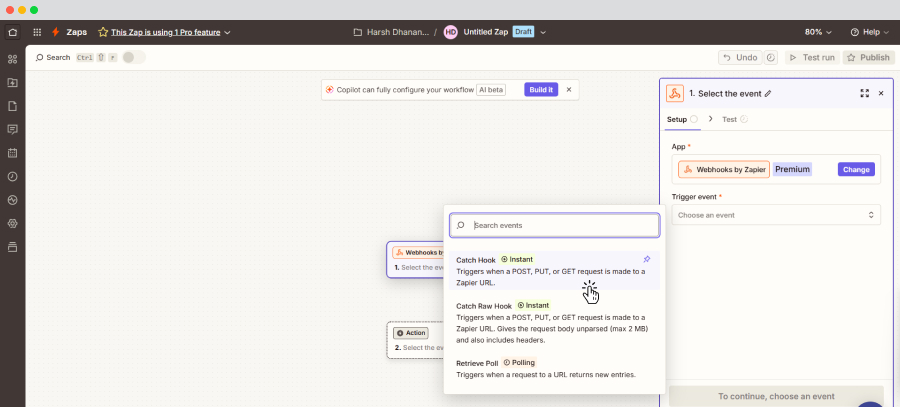Pin the Catch Hook event

pyautogui.click(x=646, y=259)
